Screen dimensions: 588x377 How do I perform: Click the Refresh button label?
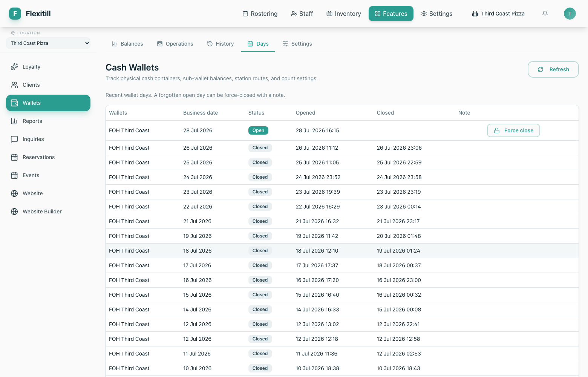tap(559, 69)
